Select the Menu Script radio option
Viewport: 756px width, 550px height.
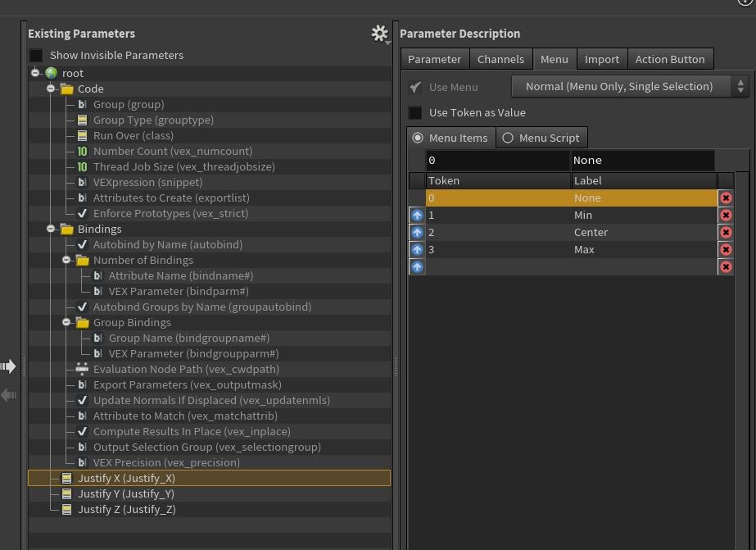(x=508, y=138)
